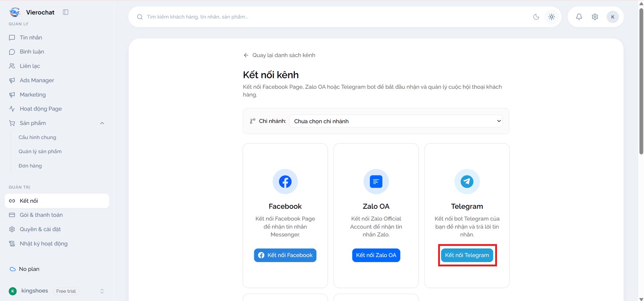Screen dimensions: 644x301
Task: Focus the customer search field
Action: [335, 17]
